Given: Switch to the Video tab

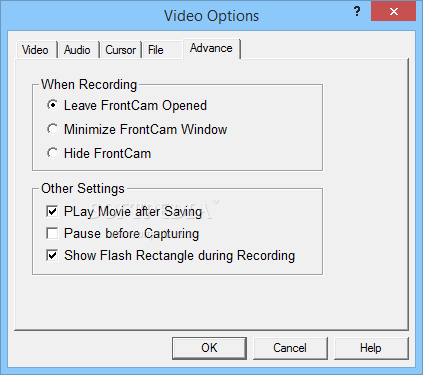Looking at the screenshot, I should [x=35, y=50].
